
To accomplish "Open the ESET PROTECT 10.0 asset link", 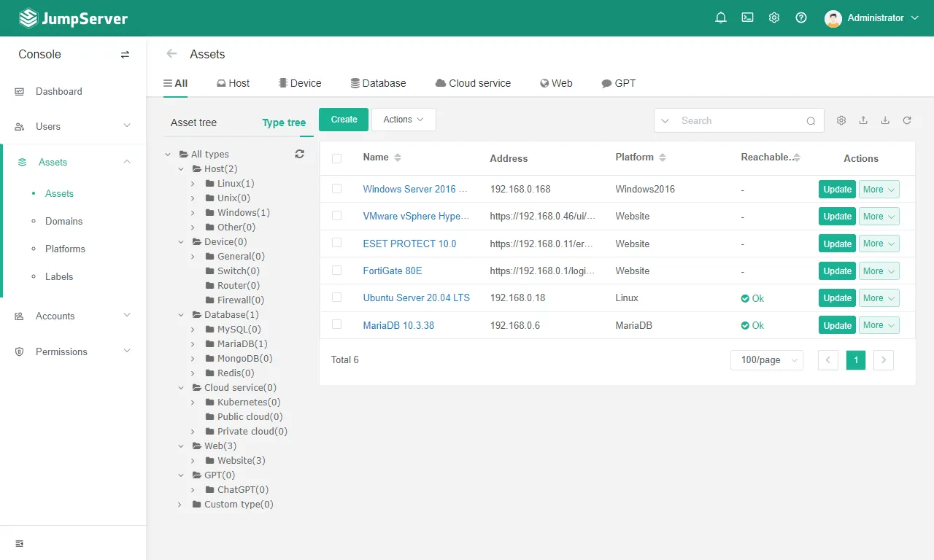I will tap(409, 244).
